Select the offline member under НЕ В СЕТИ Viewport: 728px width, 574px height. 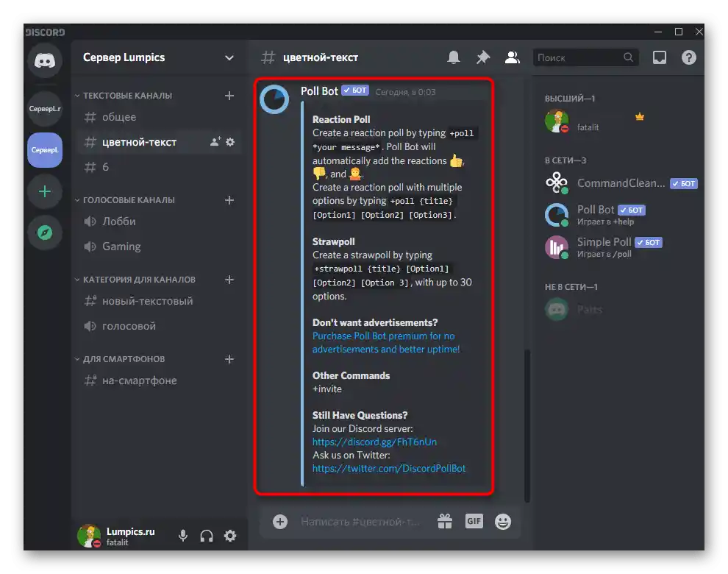[621, 309]
